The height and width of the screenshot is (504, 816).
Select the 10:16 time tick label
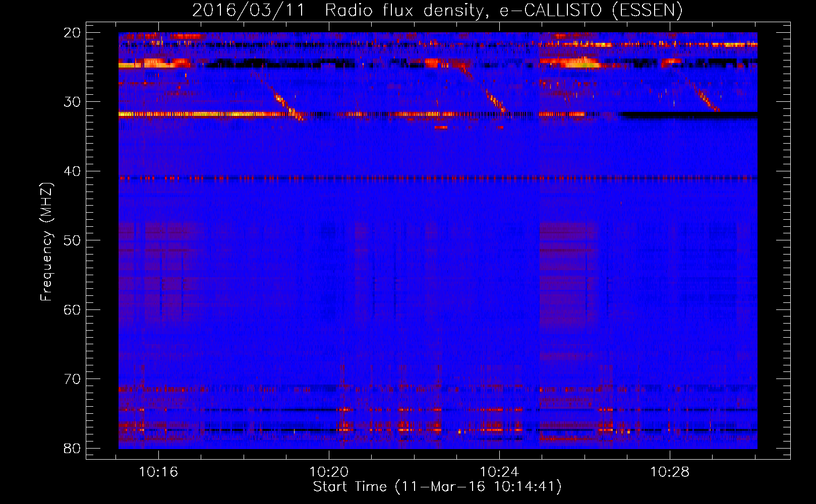[x=159, y=472]
